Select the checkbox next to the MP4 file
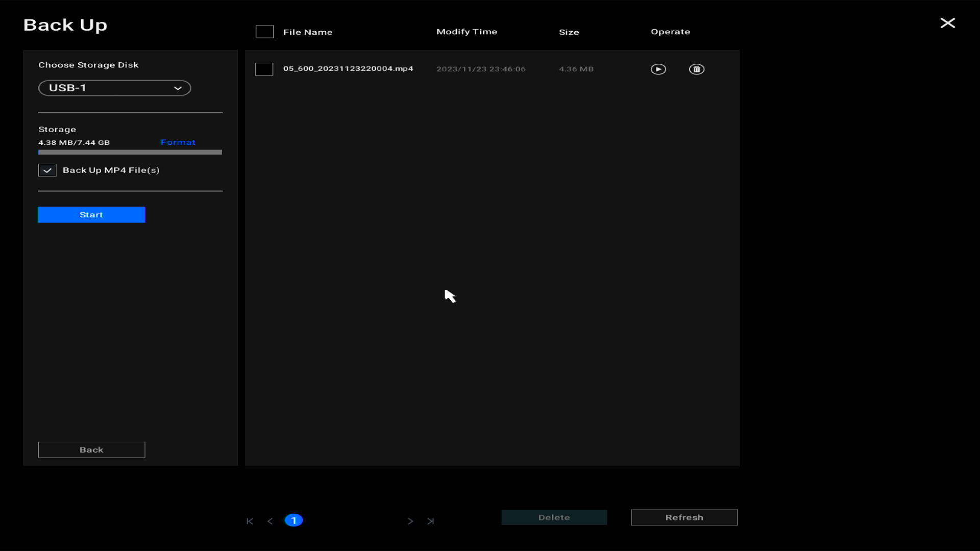The image size is (980, 551). pos(264,69)
